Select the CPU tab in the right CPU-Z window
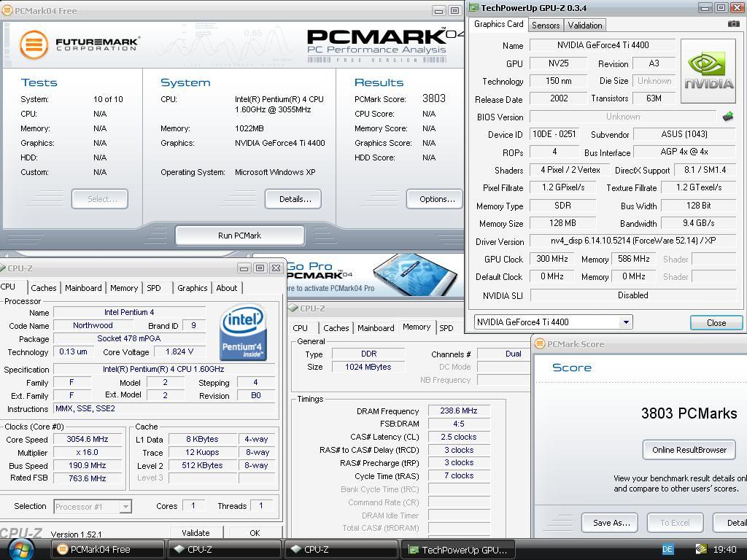The image size is (747, 560). (300, 328)
